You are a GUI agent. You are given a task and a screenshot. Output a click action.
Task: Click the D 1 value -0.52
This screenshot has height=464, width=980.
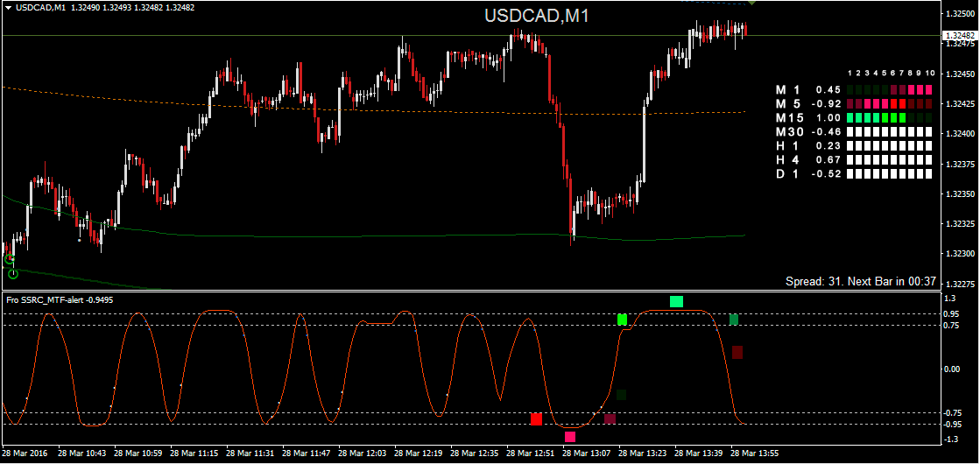826,173
